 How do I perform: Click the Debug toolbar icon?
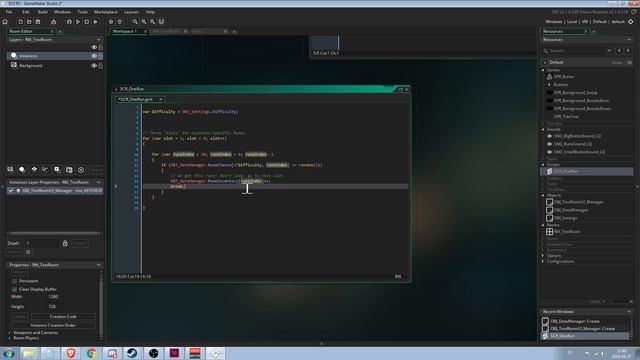(x=69, y=22)
